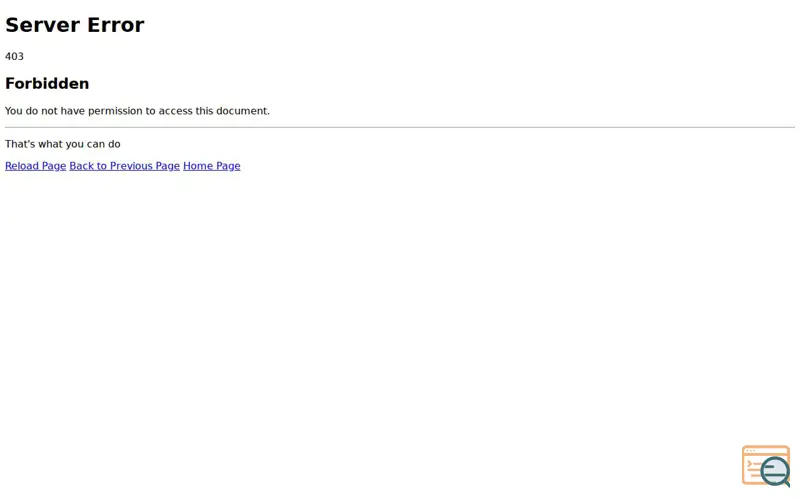Select 'You do not have permission' message

pos(137,111)
